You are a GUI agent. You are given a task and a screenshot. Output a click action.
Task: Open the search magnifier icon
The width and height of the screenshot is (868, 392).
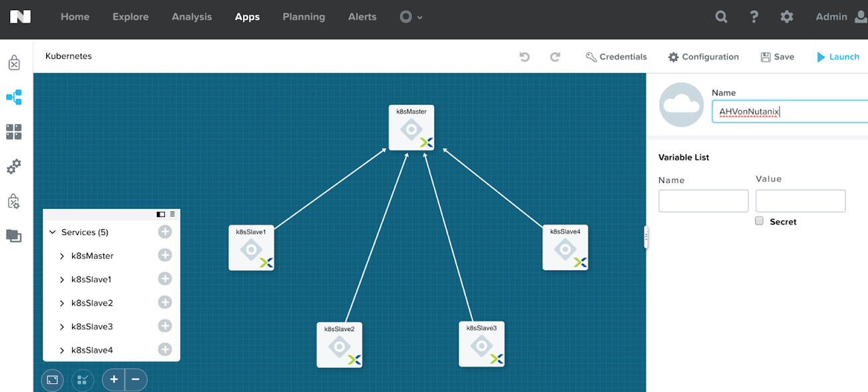[721, 17]
